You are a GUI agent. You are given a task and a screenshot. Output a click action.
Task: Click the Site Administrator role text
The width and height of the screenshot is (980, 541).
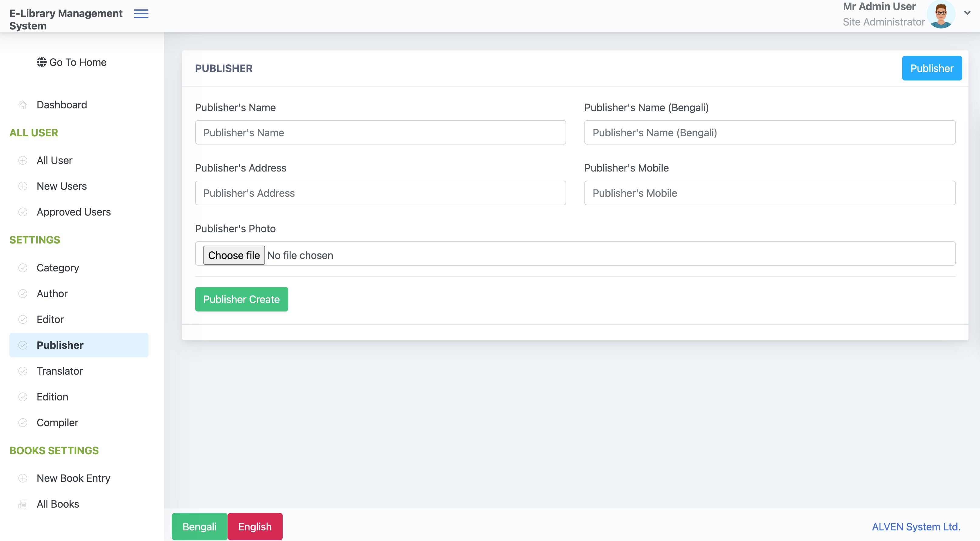pyautogui.click(x=884, y=22)
